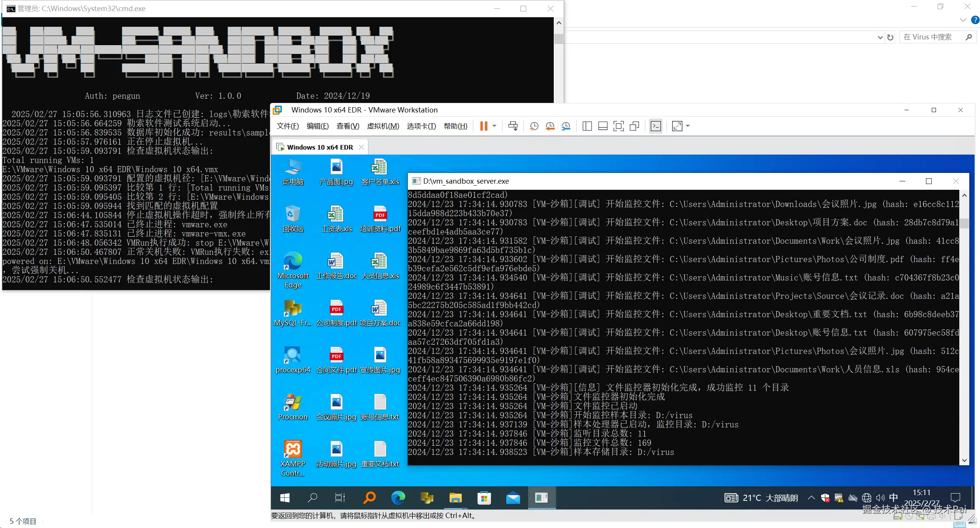Open the snapshot manager wrench-clock icon
Image resolution: width=980 pixels, height=528 pixels.
566,126
